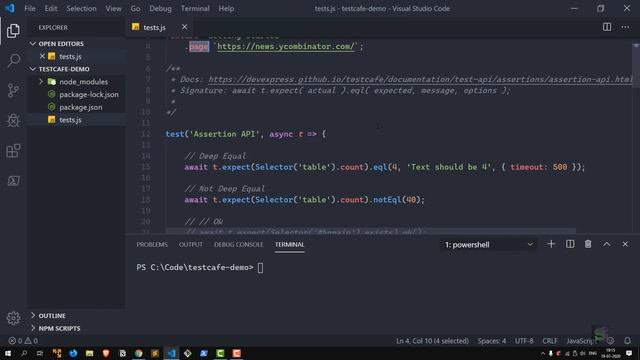
Task: Open the Windows Action Center icon
Action: 629,353
